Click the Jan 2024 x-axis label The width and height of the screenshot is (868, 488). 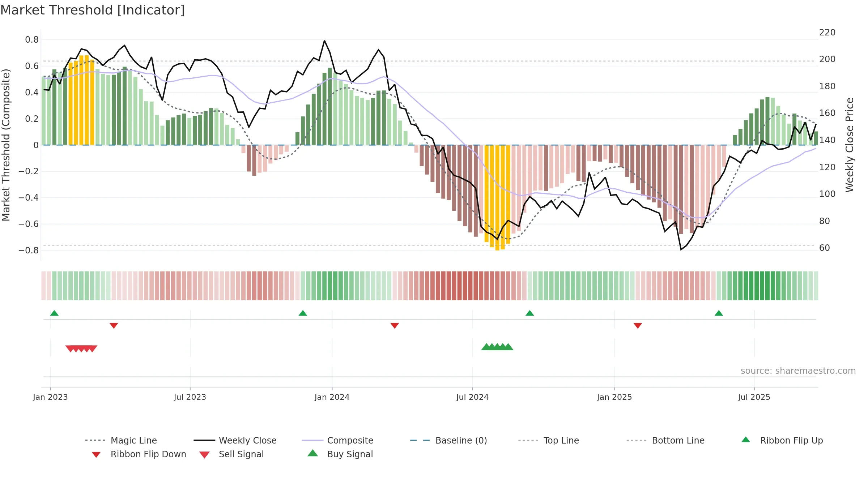332,397
